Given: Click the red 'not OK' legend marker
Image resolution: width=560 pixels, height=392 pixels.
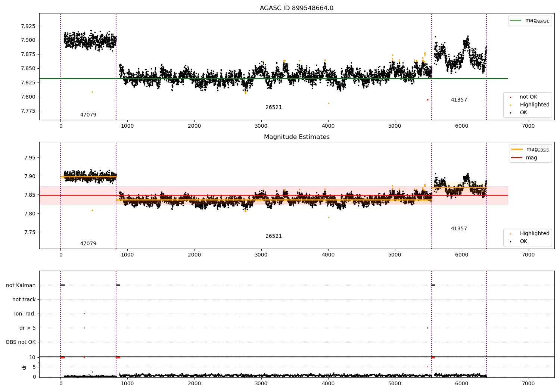Looking at the screenshot, I should pos(510,97).
